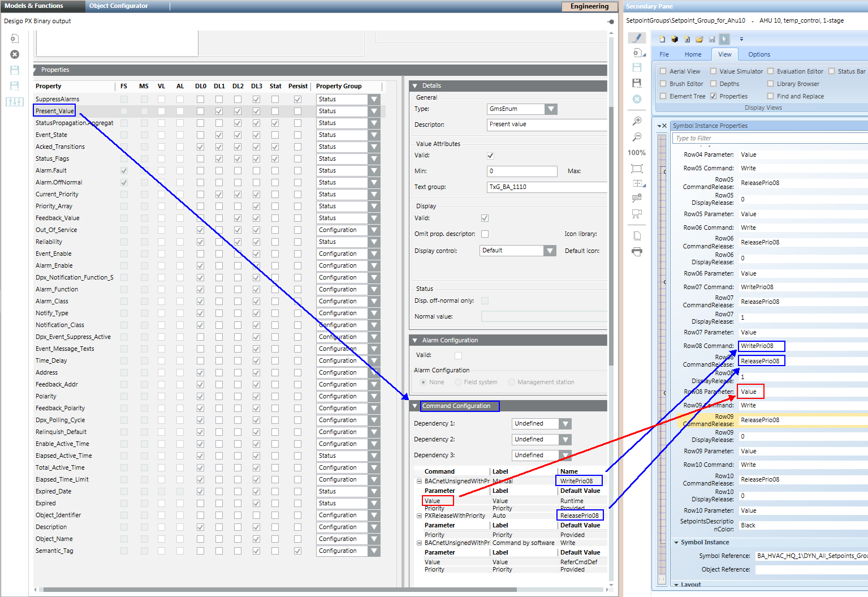
Task: Uncheck the Properties display view checkbox
Action: 713,96
